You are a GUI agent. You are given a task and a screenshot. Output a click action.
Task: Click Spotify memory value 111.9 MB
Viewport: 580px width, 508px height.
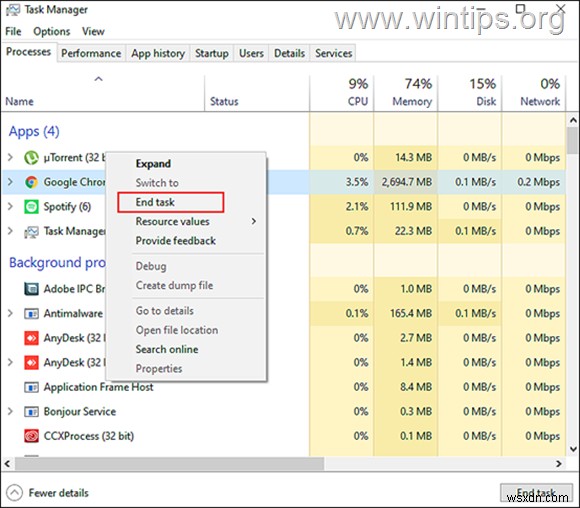[x=411, y=206]
